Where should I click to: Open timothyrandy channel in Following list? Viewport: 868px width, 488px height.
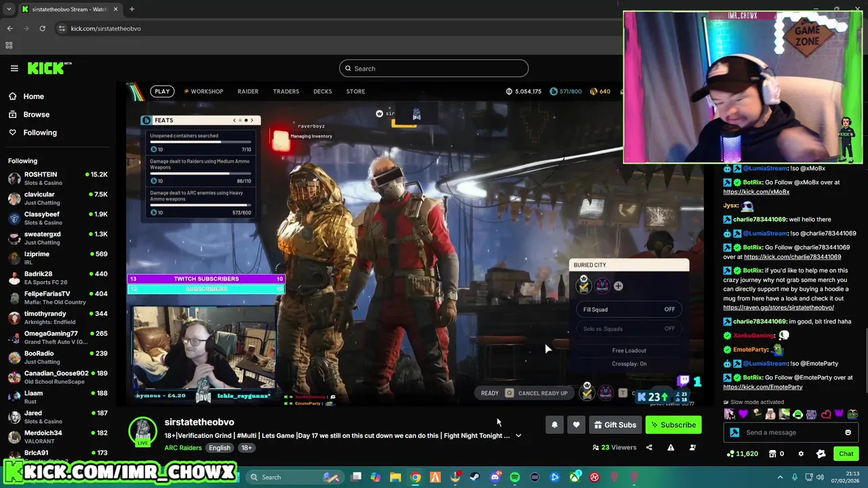pyautogui.click(x=58, y=317)
